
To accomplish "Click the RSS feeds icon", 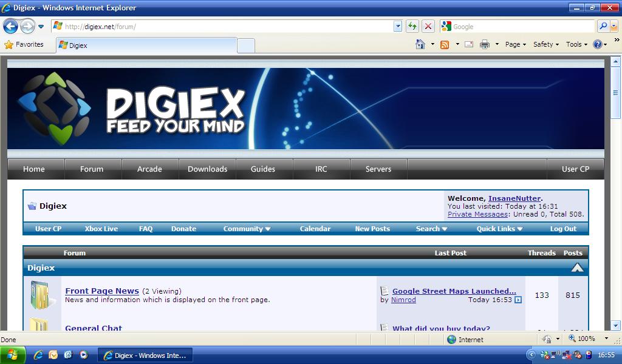I will (x=445, y=44).
